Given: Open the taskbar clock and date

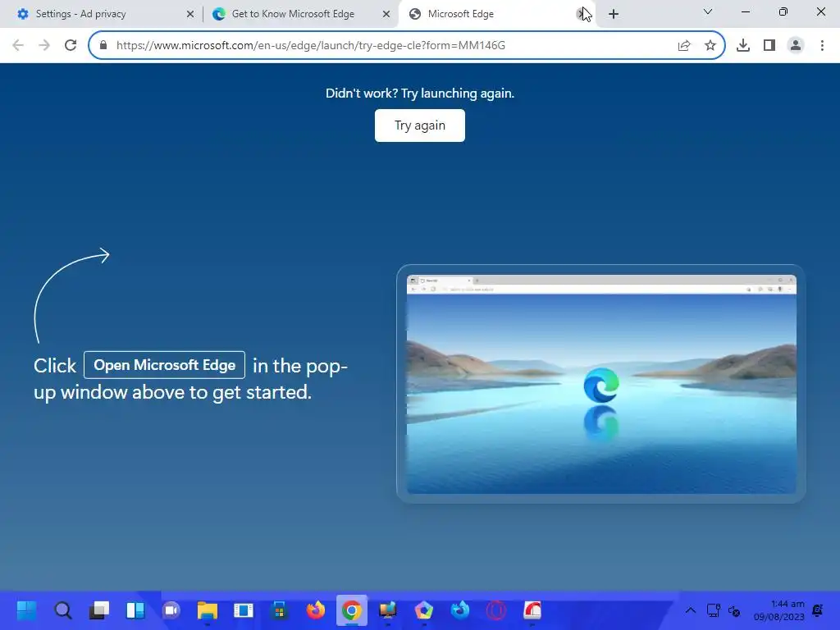Looking at the screenshot, I should pyautogui.click(x=779, y=610).
